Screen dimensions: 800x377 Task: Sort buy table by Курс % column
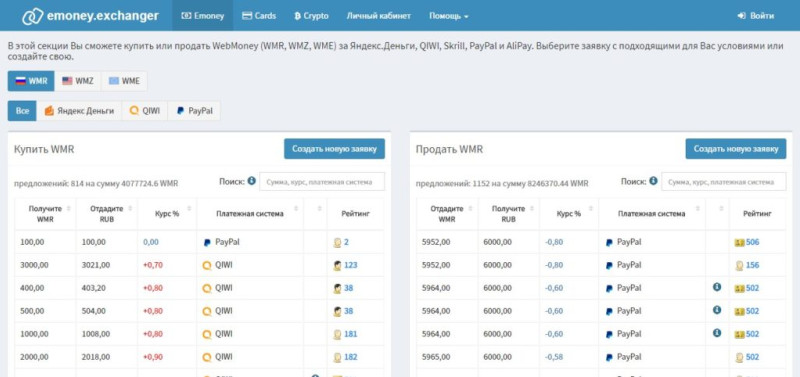pyautogui.click(x=167, y=214)
